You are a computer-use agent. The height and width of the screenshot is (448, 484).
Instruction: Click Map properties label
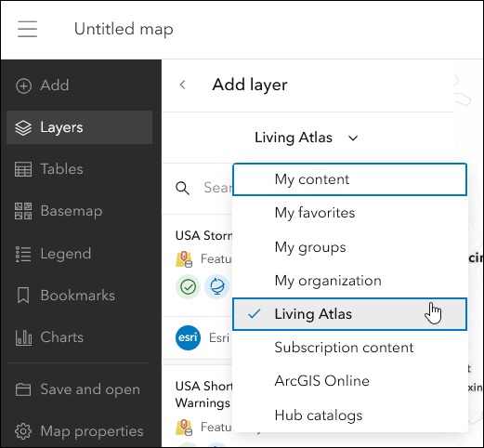click(92, 431)
